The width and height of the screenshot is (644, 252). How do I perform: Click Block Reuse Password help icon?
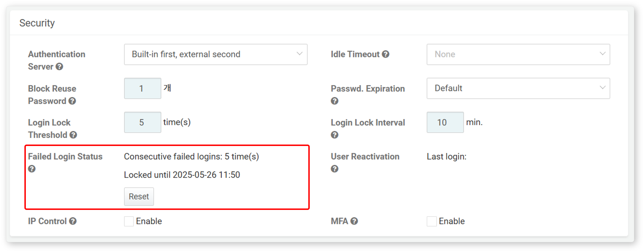[72, 101]
